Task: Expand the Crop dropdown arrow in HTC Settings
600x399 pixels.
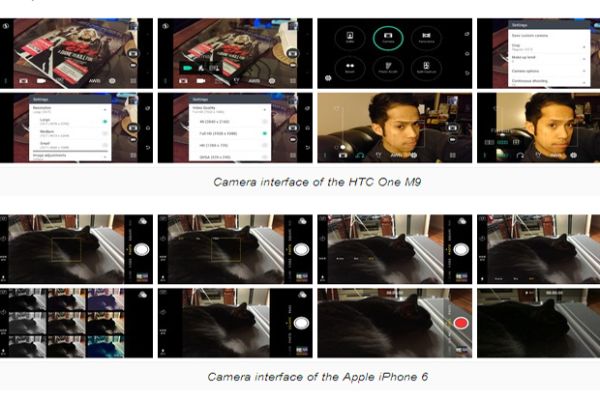Action: point(584,47)
